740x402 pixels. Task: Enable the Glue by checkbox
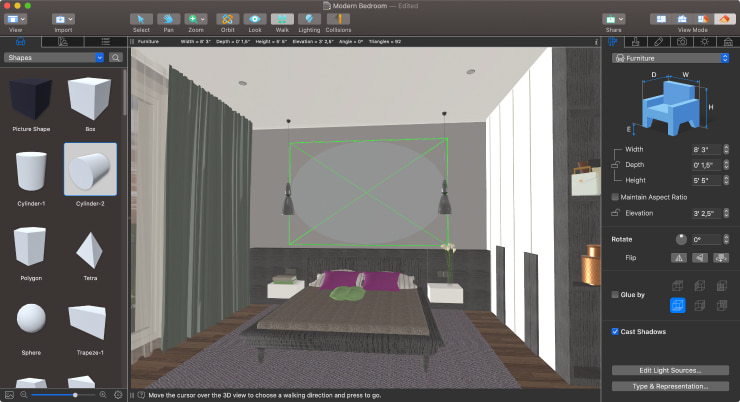[x=615, y=294]
